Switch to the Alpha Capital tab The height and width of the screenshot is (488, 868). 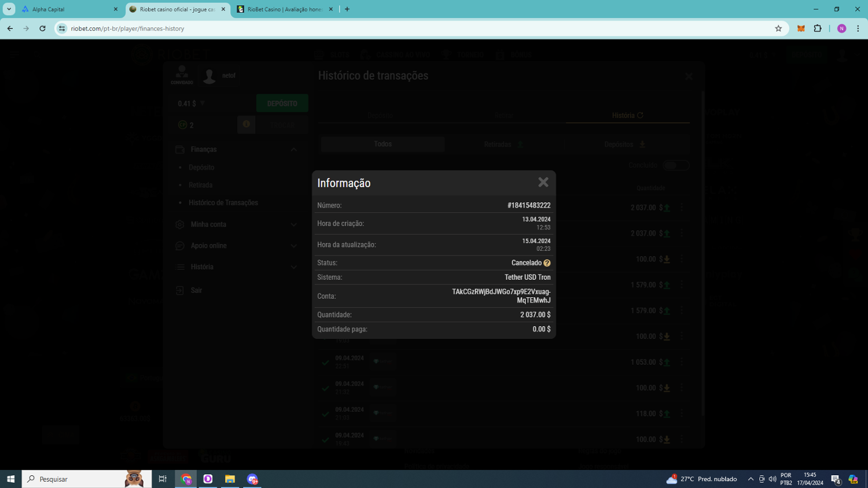[68, 9]
